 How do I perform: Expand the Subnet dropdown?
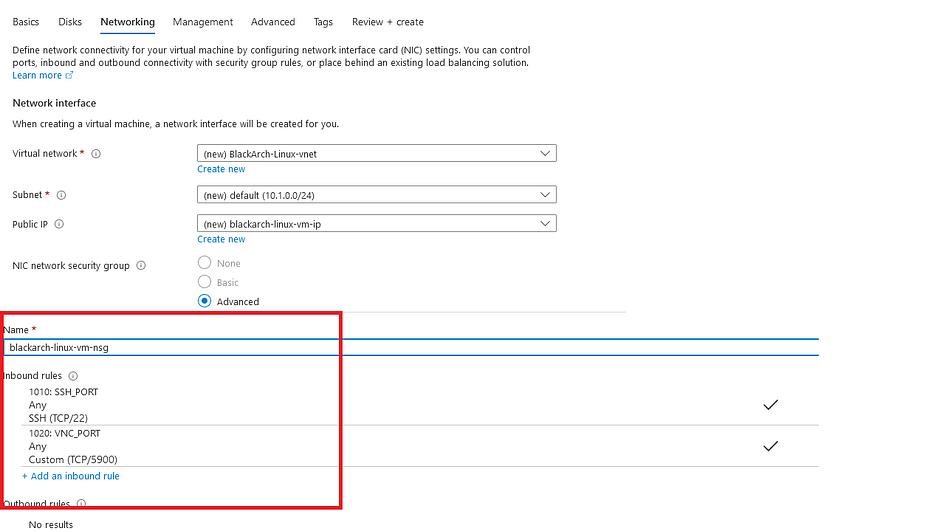(x=377, y=195)
